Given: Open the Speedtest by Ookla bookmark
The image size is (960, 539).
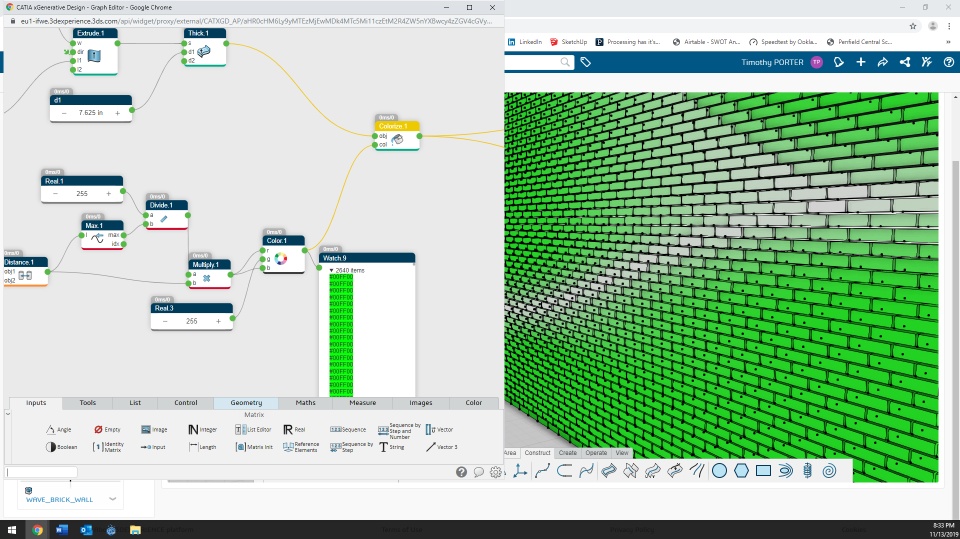Looking at the screenshot, I should coord(783,42).
